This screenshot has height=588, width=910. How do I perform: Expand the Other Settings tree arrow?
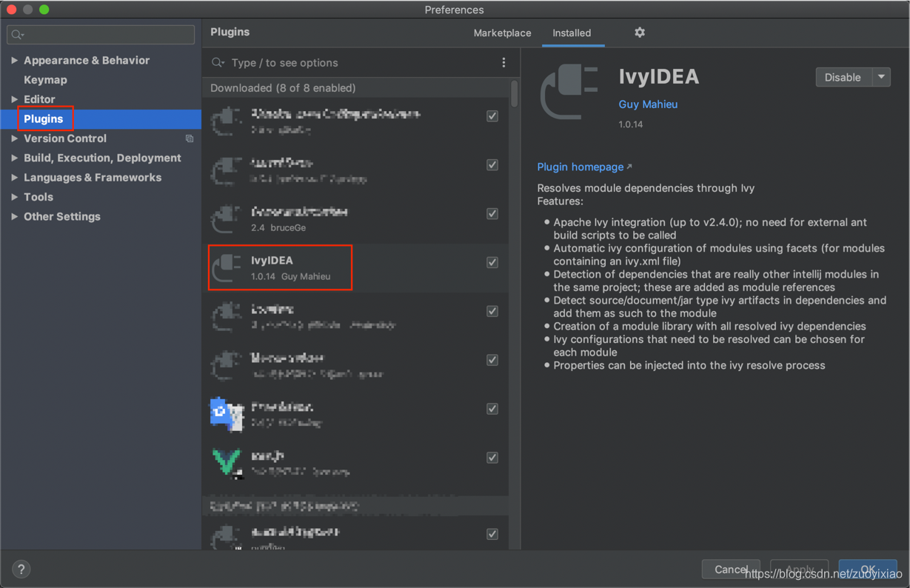(x=14, y=216)
